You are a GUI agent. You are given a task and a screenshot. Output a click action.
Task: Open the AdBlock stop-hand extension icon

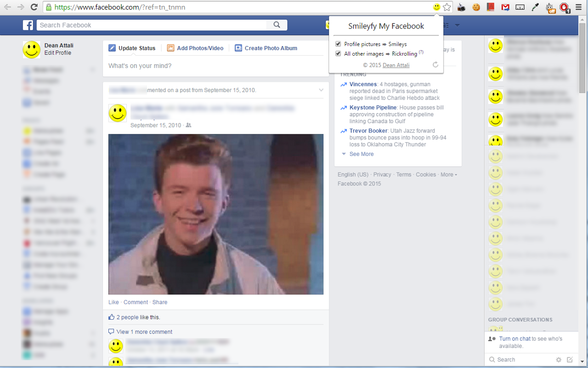[x=565, y=7]
